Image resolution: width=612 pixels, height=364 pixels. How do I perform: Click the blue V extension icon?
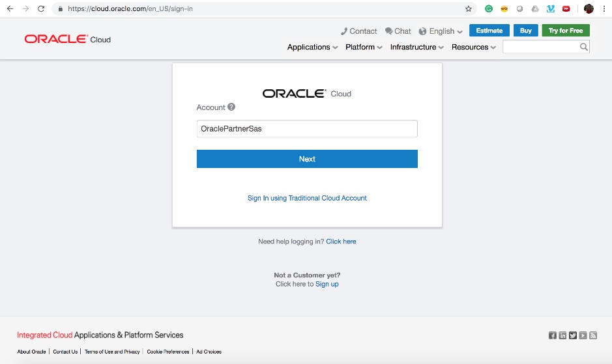coord(550,8)
